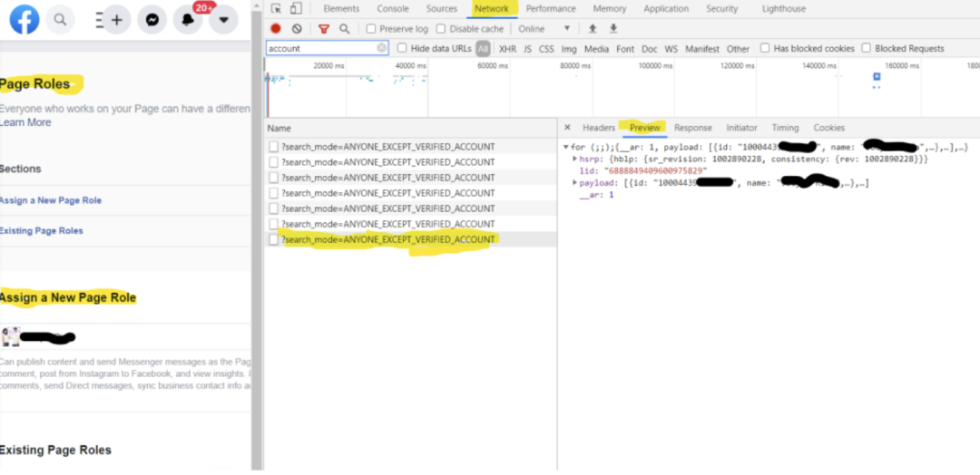Select the first search_mode request row
980x475 pixels.
410,147
